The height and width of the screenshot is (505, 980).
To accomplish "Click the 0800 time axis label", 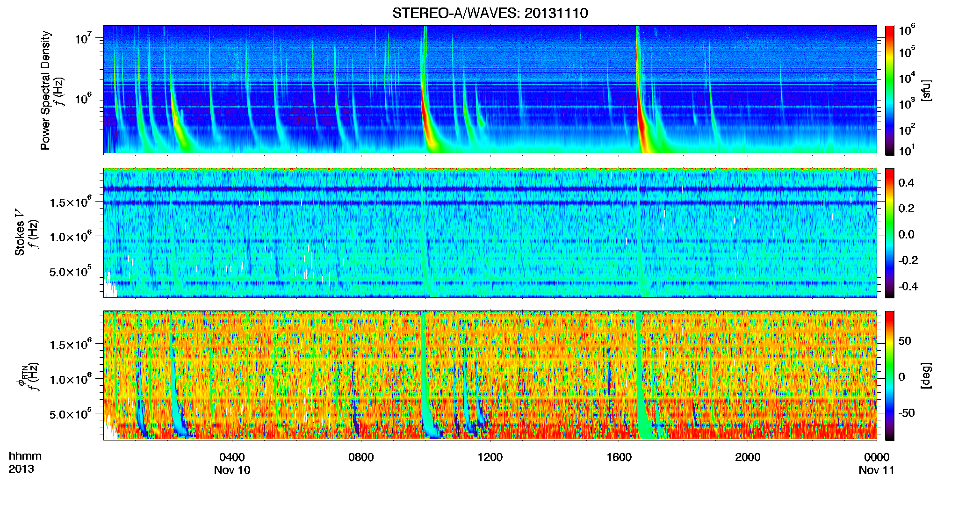I will [361, 457].
